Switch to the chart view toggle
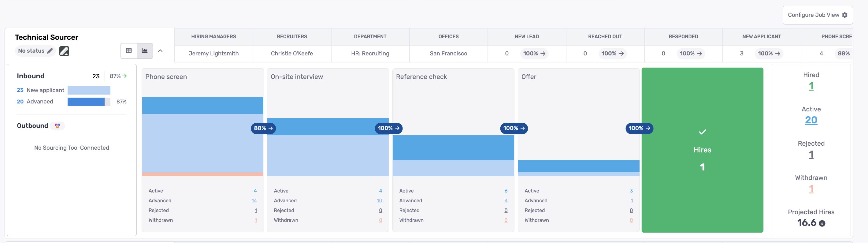This screenshot has height=243, width=868. 145,50
